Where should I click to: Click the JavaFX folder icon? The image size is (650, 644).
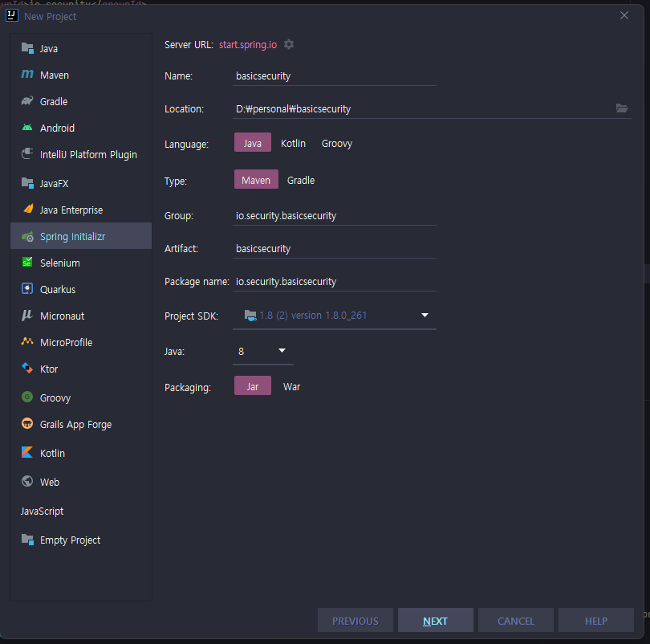pos(27,183)
